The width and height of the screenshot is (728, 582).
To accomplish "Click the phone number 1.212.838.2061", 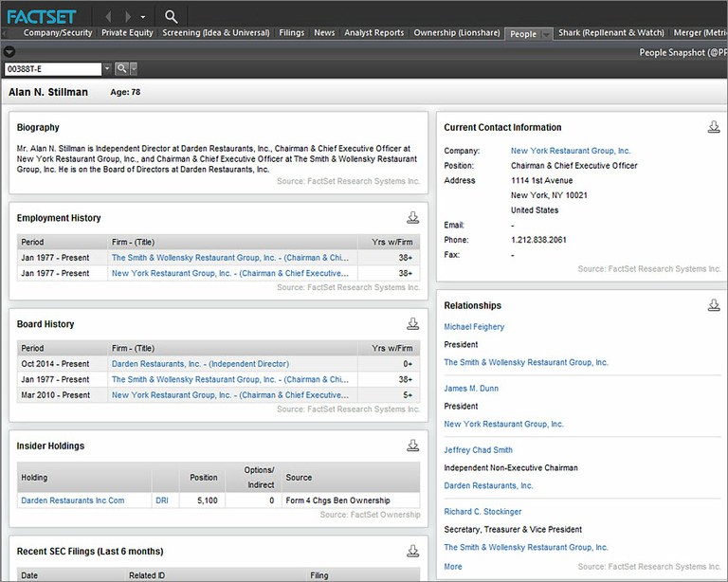I will click(x=538, y=240).
